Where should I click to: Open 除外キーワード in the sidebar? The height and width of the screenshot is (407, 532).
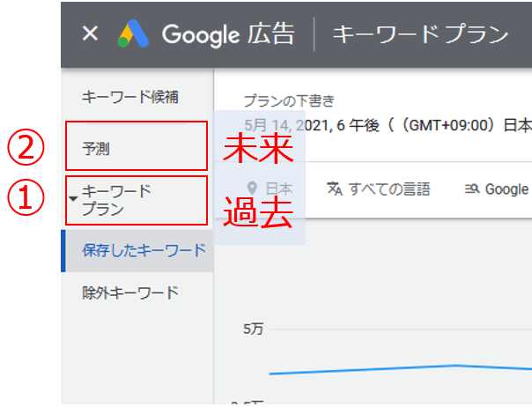tap(130, 292)
